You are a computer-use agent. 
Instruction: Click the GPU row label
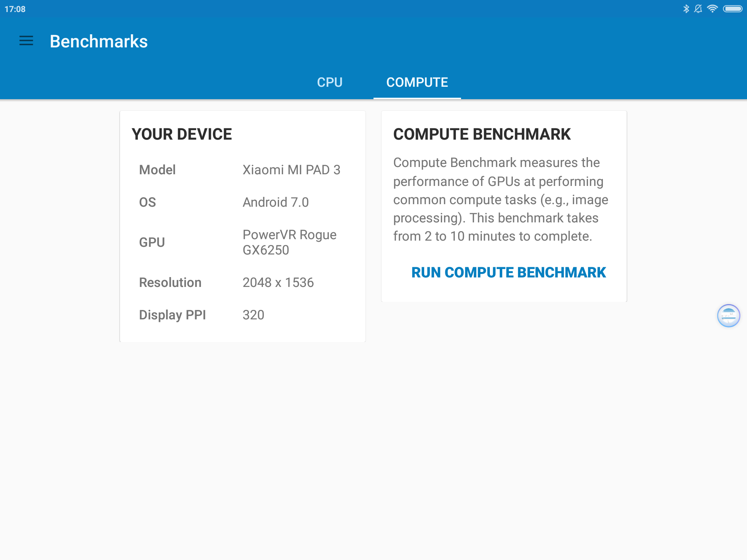[x=152, y=242]
